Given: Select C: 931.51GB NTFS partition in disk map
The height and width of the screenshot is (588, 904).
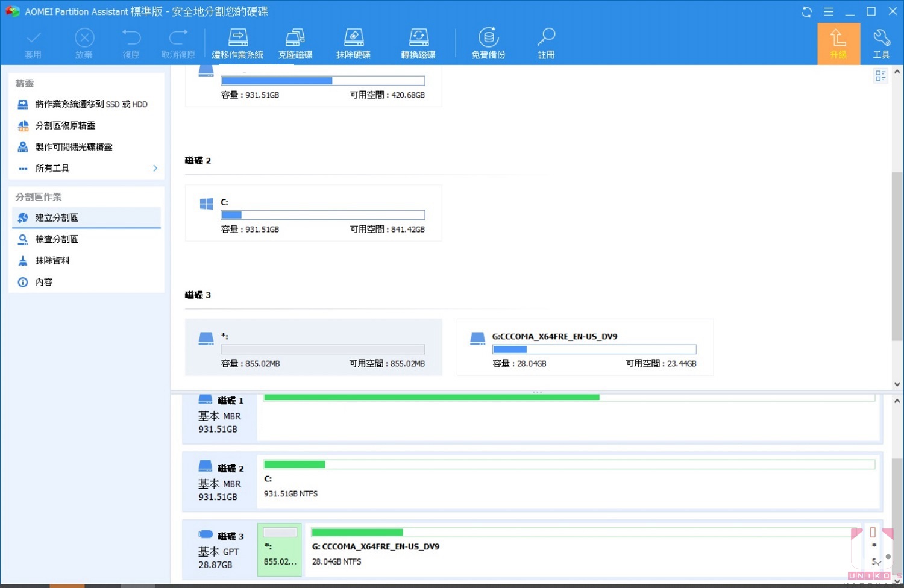Looking at the screenshot, I should (x=569, y=482).
